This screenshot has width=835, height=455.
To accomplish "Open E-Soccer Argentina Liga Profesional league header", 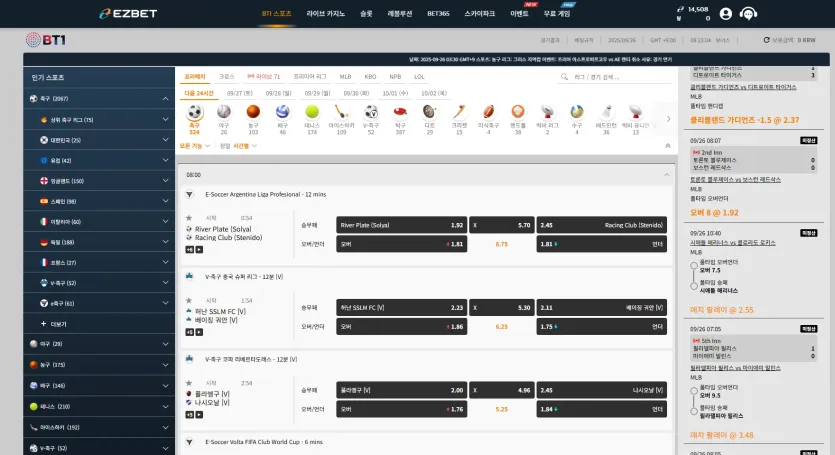I will pos(265,194).
